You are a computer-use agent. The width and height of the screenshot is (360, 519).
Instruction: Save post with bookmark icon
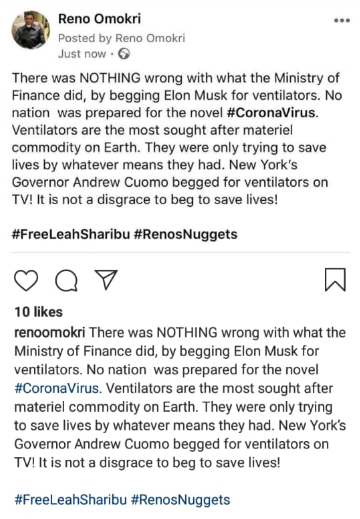335,280
